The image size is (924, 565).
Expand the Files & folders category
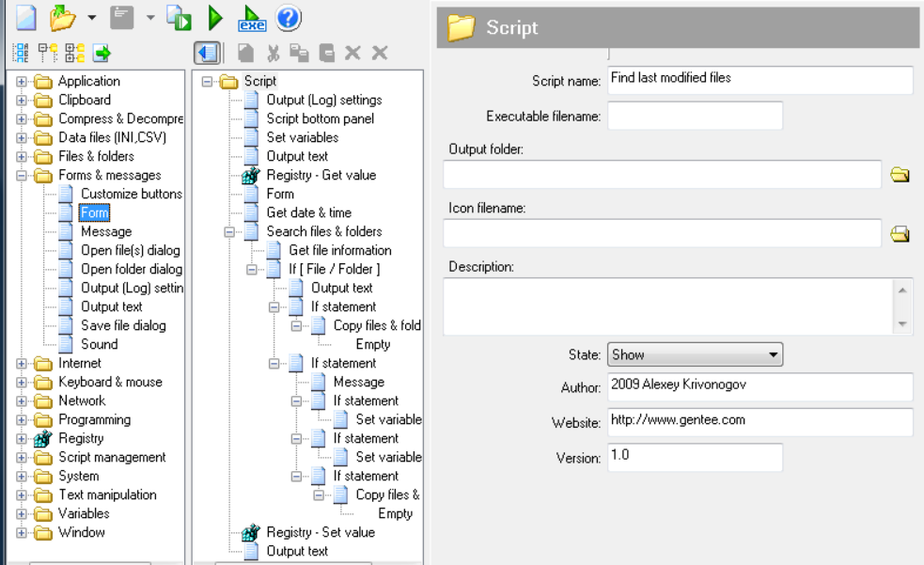[22, 157]
